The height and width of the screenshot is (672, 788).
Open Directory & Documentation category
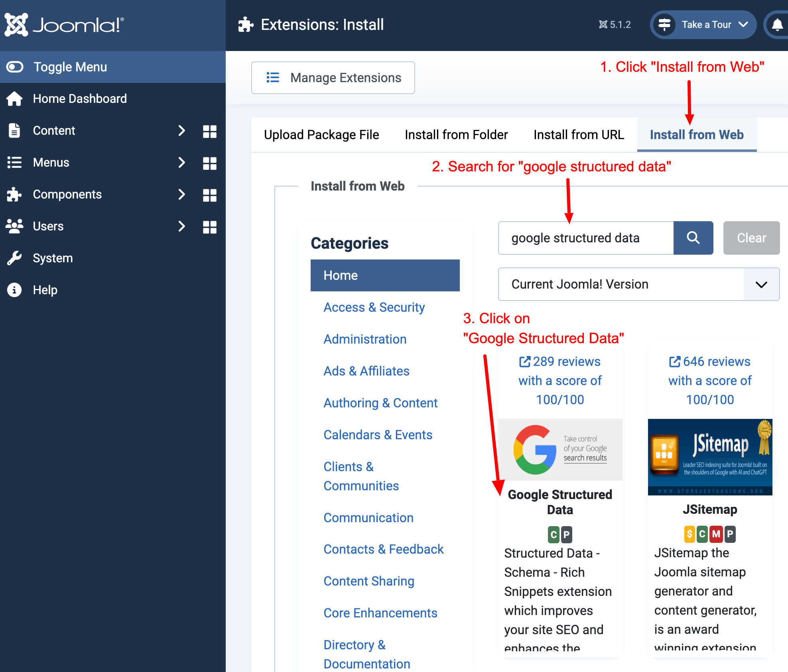[x=367, y=654]
